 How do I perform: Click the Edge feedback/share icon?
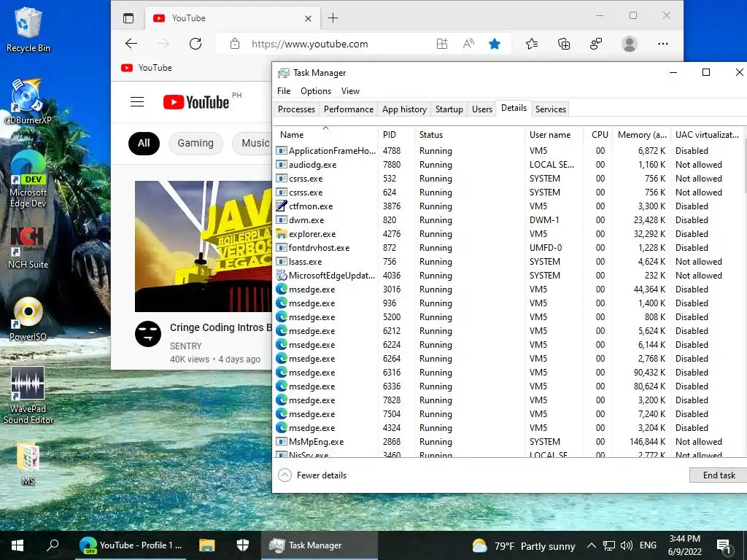tap(595, 44)
